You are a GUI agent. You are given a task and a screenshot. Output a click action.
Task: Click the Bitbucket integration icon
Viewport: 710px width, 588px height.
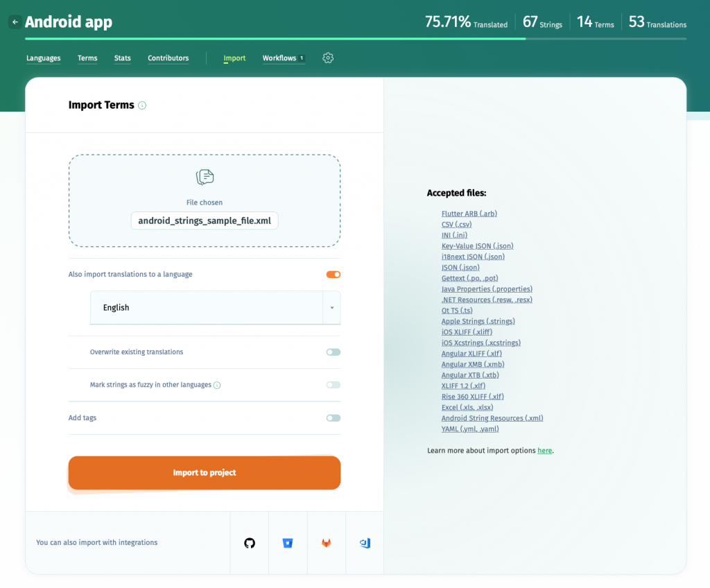(288, 543)
